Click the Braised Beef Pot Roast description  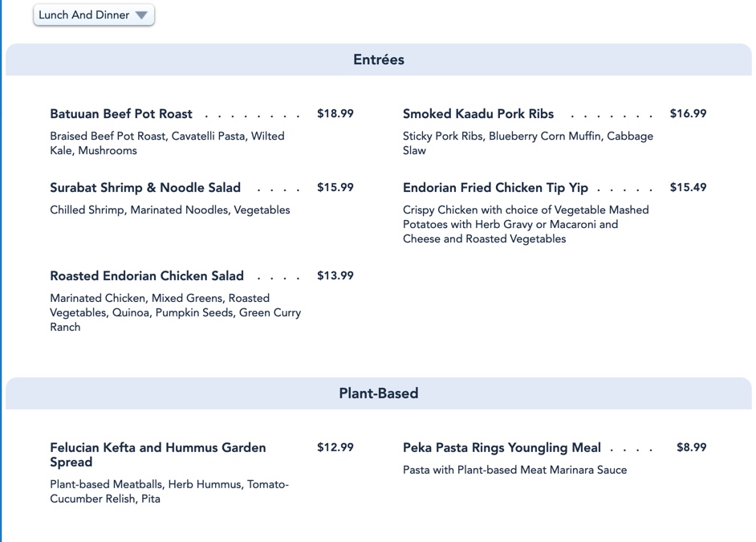(x=167, y=144)
